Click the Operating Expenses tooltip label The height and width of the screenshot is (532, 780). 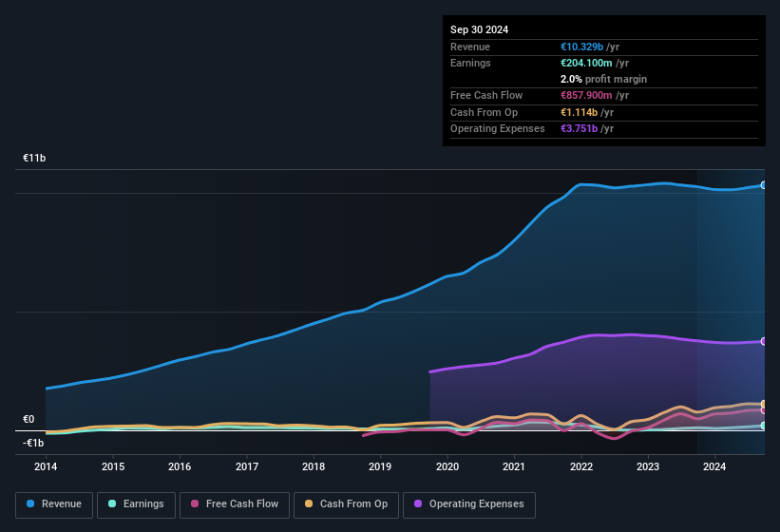click(498, 128)
